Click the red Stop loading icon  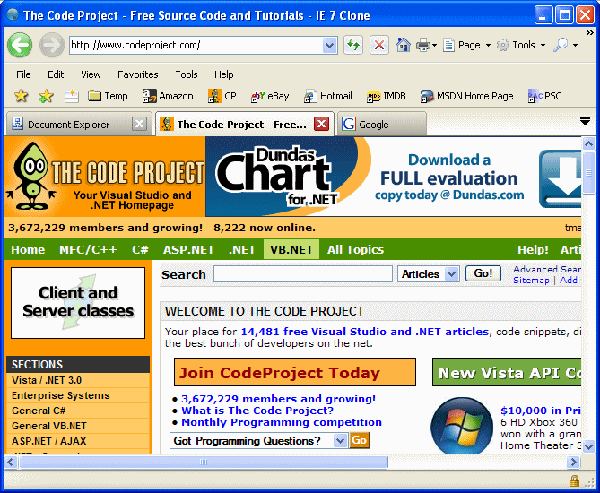pos(379,45)
